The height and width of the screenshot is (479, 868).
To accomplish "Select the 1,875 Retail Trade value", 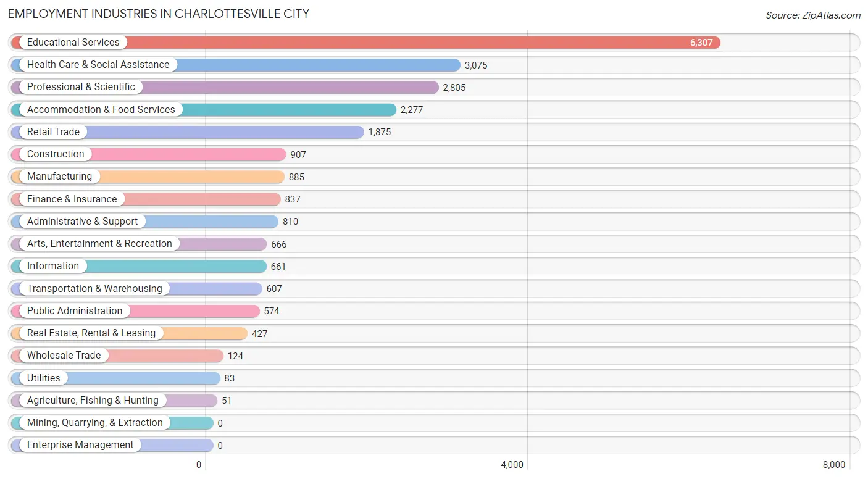I will point(380,132).
